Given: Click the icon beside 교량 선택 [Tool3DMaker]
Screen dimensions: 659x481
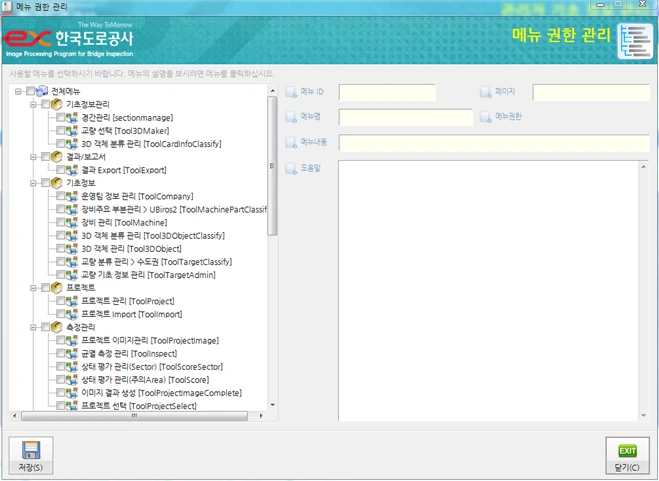Looking at the screenshot, I should (x=72, y=131).
